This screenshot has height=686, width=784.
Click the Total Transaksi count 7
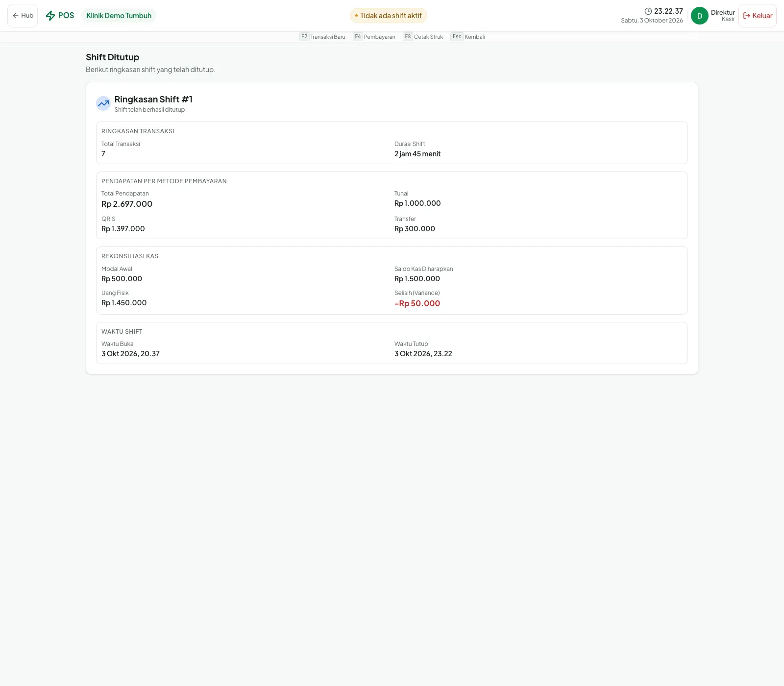(x=103, y=154)
